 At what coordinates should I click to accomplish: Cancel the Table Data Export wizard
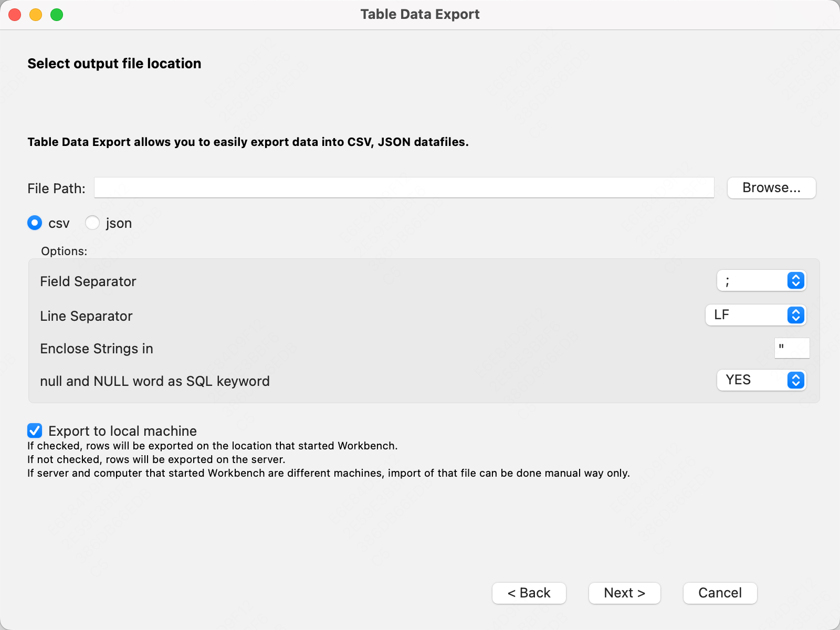[x=720, y=593]
